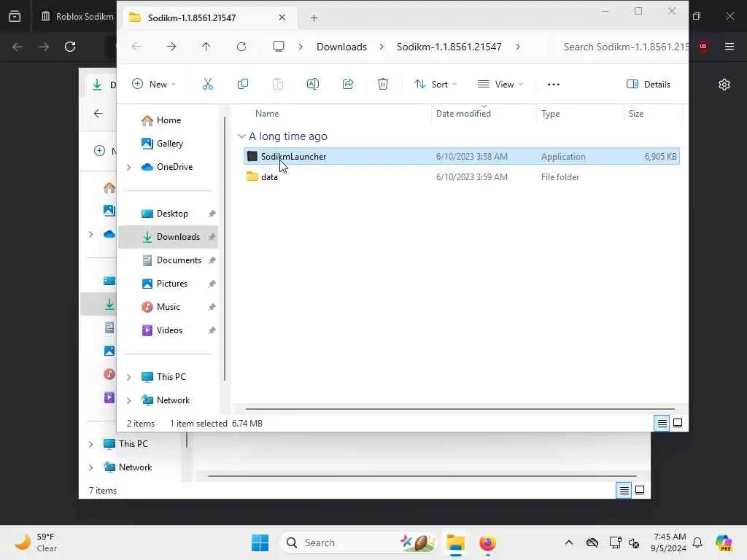
Task: Close the Sodikm-1.1.8561.21547 tab
Action: coord(282,17)
